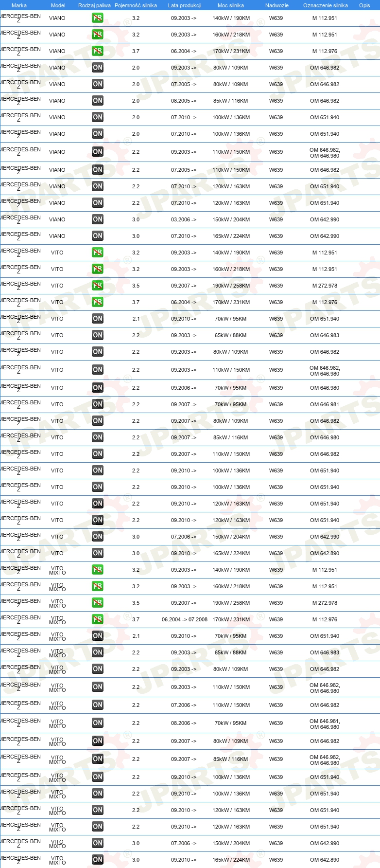
Task: Click ON icon in VIANO 3.0 165kW row
Action: [x=98, y=236]
